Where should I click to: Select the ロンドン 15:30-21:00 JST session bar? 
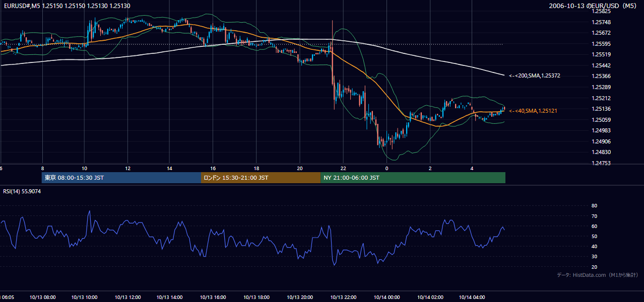(x=261, y=178)
